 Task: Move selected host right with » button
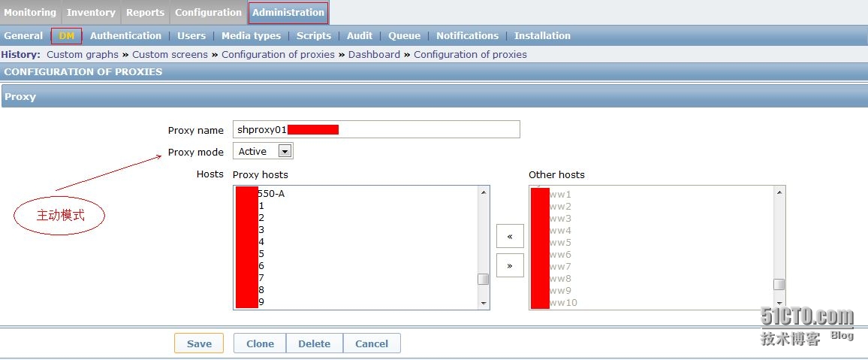click(x=510, y=265)
